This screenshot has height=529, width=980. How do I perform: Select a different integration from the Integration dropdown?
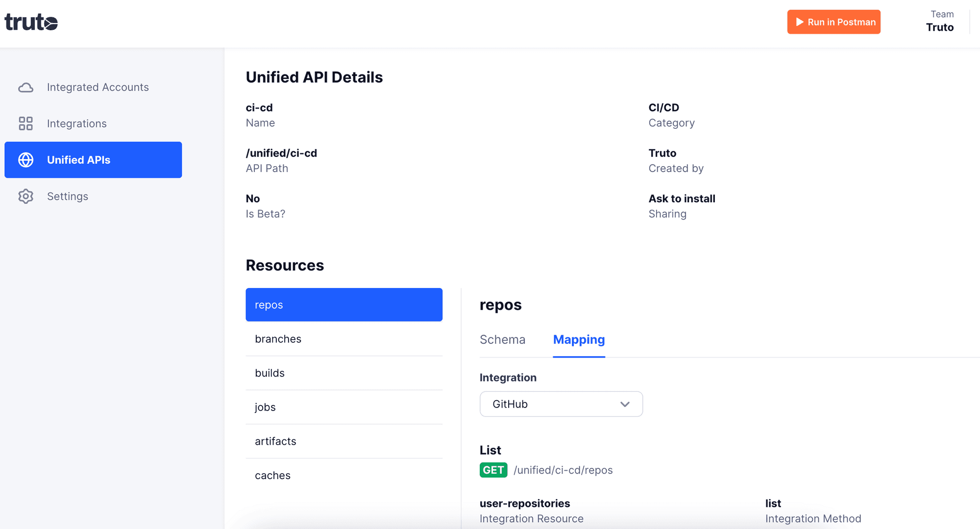(561, 404)
